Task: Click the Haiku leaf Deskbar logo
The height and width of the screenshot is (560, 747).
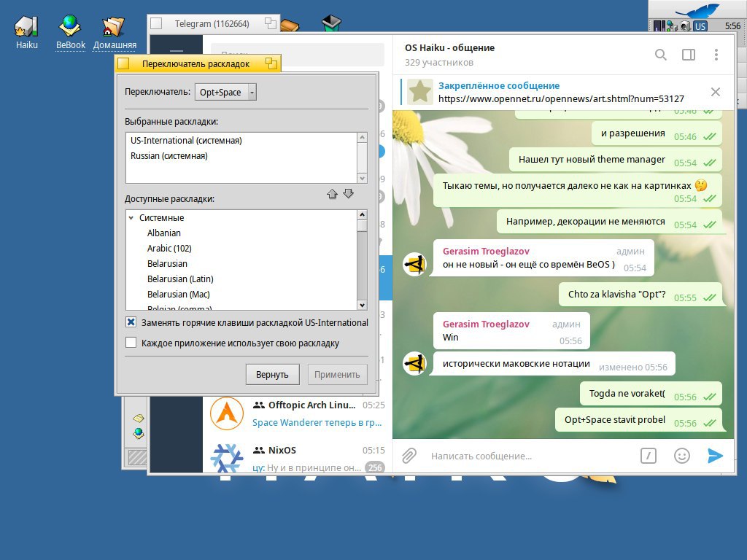Action: point(698,9)
